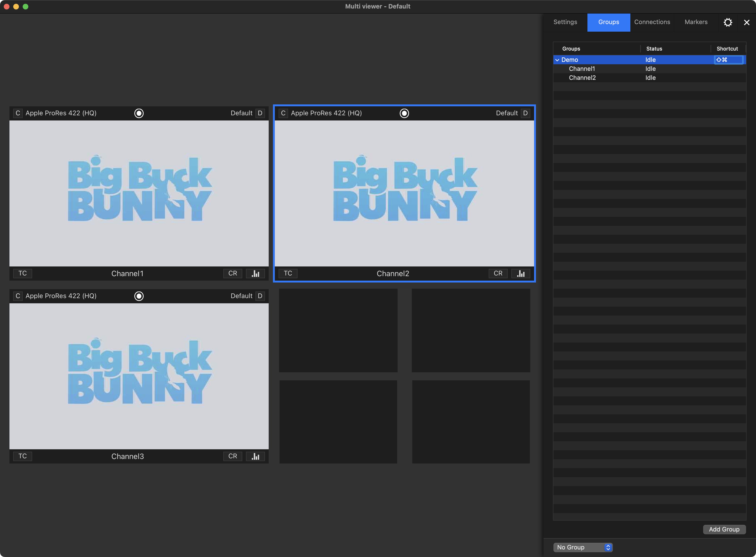Click Apple ProRes 422 (HQ) codec on Channel1

pyautogui.click(x=61, y=113)
